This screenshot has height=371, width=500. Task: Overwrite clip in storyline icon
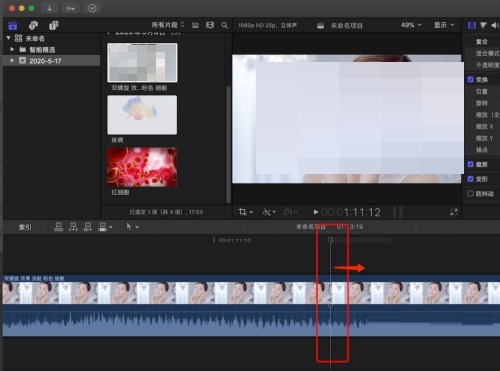click(x=103, y=227)
